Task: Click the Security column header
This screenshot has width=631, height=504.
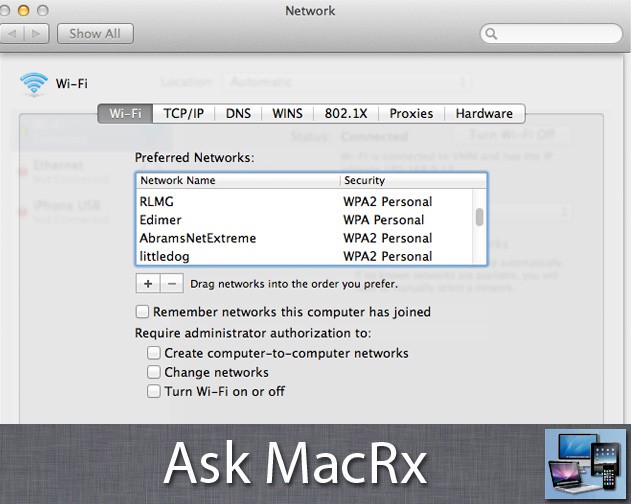Action: (x=413, y=180)
